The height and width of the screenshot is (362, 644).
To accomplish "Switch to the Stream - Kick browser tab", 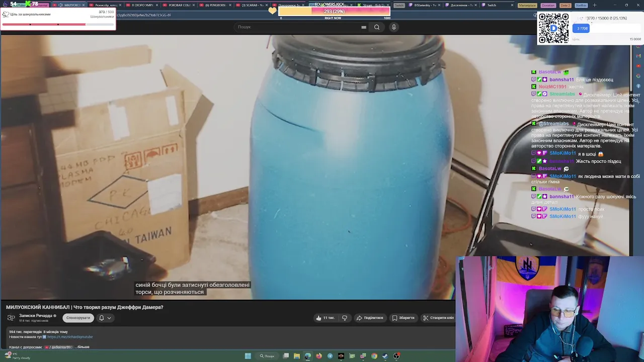I will point(373,5).
